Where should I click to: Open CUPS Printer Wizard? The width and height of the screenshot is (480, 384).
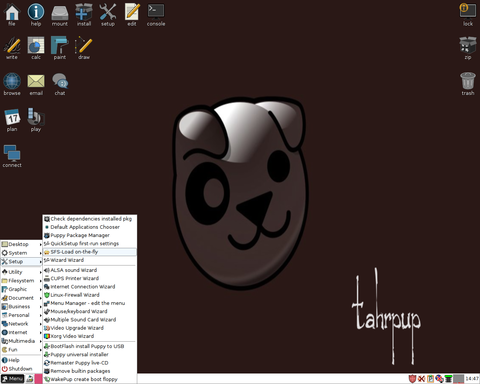coord(90,278)
